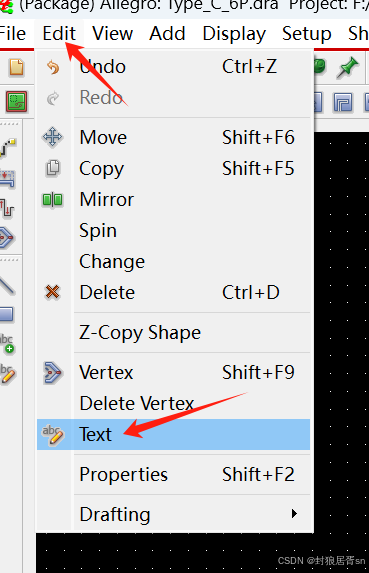Click the Edit Text pencil icon in sidebar
The width and height of the screenshot is (369, 573).
click(x=7, y=374)
